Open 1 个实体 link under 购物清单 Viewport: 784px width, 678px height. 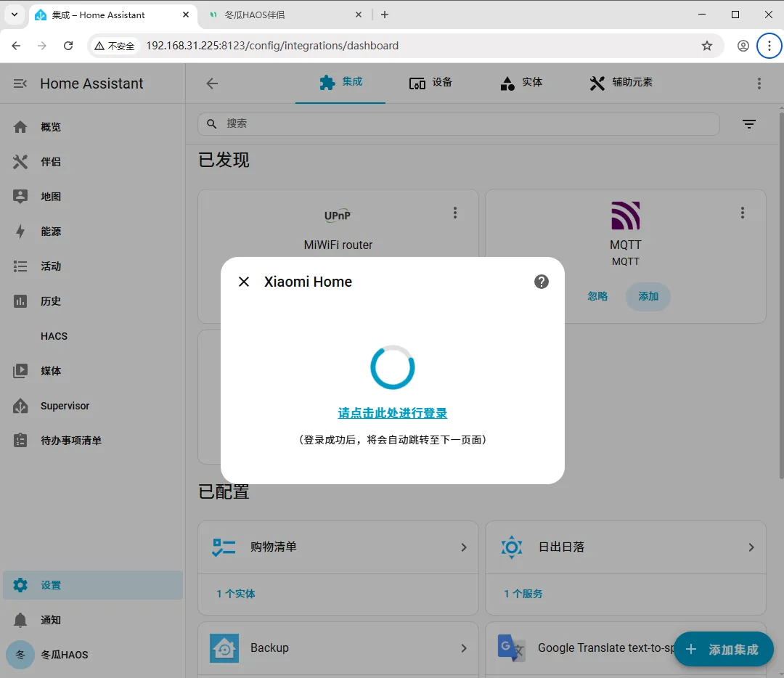tap(235, 594)
